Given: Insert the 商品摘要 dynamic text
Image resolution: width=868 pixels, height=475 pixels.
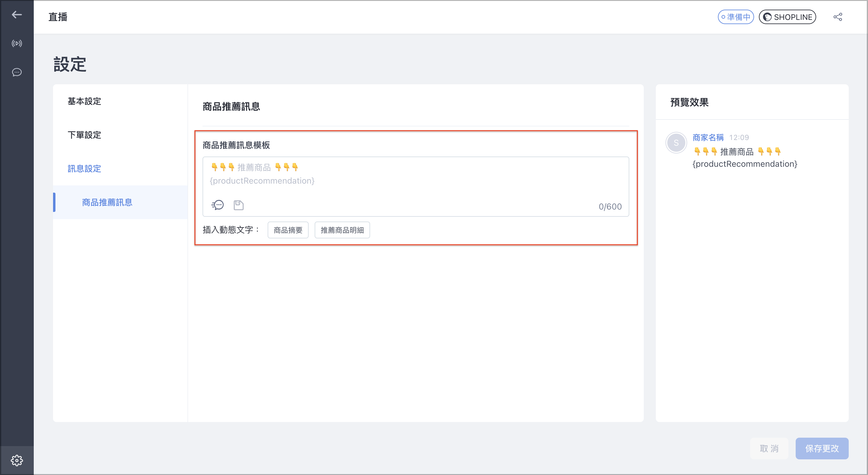Looking at the screenshot, I should point(288,230).
